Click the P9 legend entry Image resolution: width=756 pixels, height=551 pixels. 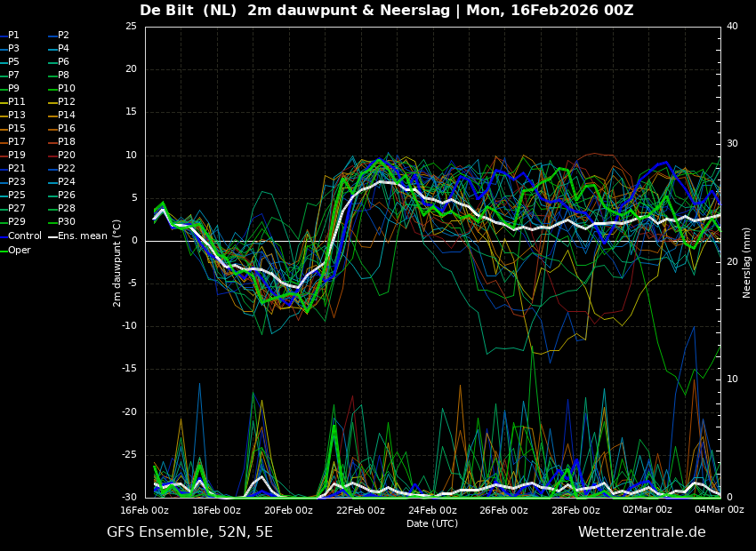13,89
